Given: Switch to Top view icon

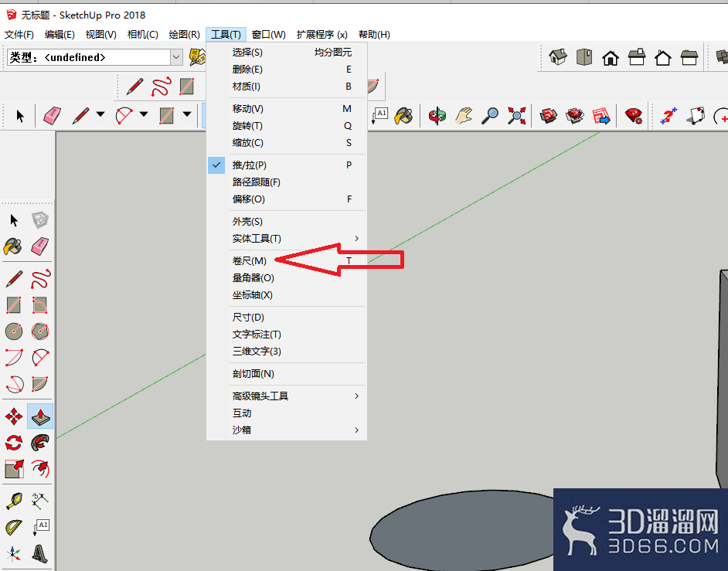Looking at the screenshot, I should click(x=584, y=57).
